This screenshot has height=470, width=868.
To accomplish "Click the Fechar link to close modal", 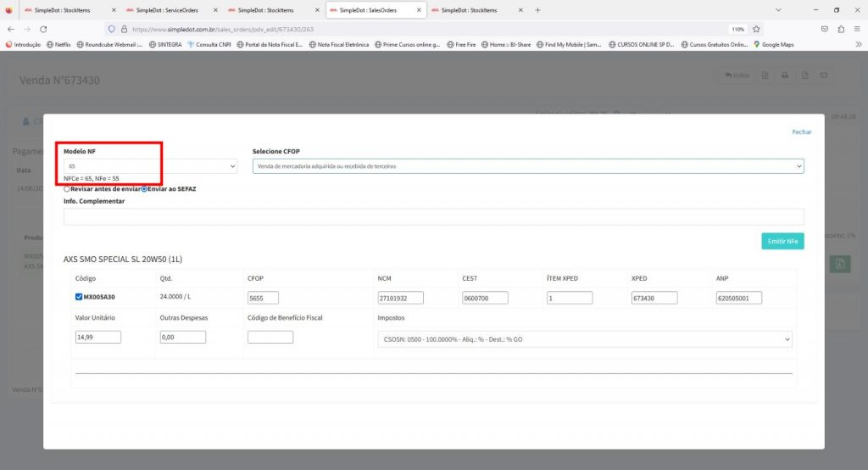I will (801, 131).
